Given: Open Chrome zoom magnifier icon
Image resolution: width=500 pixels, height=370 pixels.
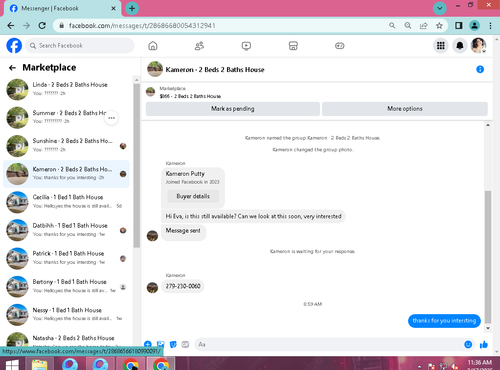Looking at the screenshot, I should click(x=408, y=26).
